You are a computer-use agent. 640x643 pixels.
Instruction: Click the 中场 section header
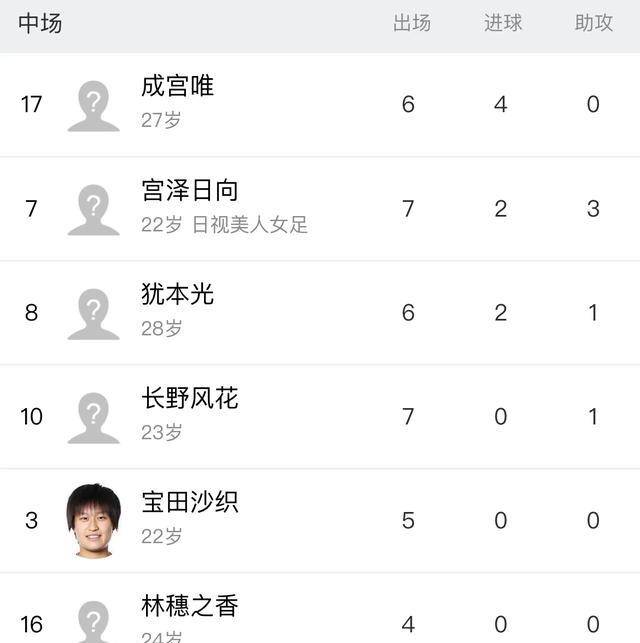coord(40,23)
